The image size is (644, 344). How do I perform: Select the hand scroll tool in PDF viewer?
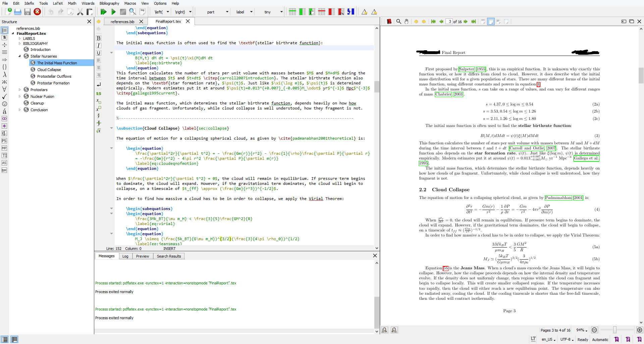pyautogui.click(x=407, y=21)
